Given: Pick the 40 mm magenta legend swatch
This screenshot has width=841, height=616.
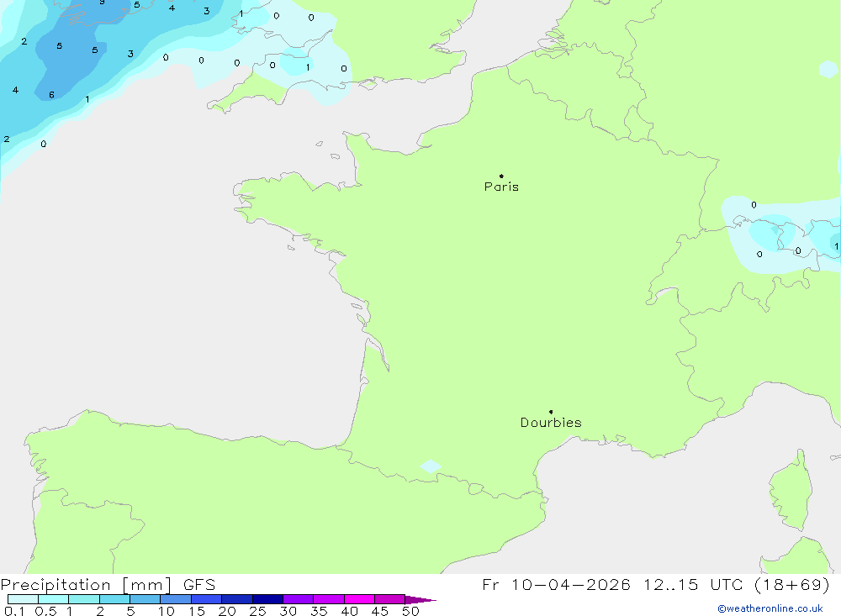Looking at the screenshot, I should [359, 599].
